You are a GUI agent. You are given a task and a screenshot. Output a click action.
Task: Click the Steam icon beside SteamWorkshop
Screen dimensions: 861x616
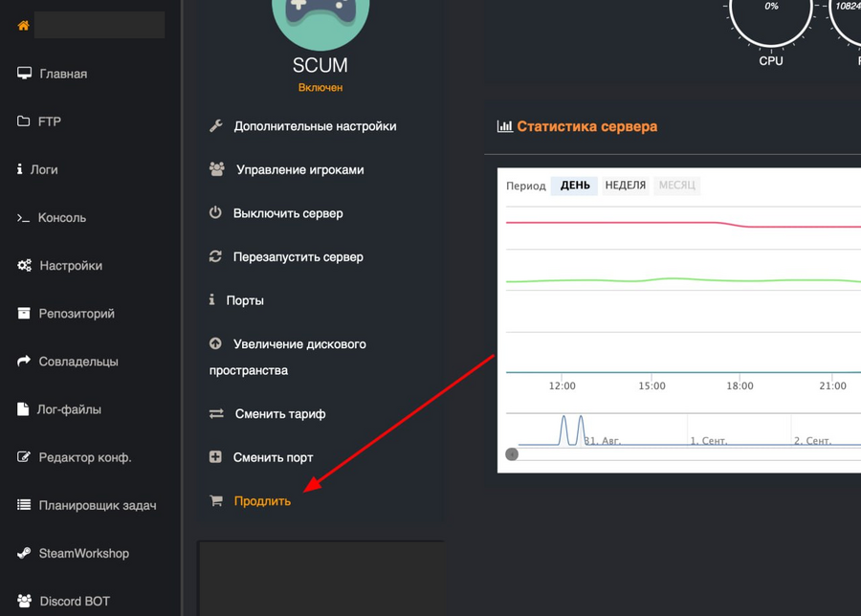pos(24,553)
